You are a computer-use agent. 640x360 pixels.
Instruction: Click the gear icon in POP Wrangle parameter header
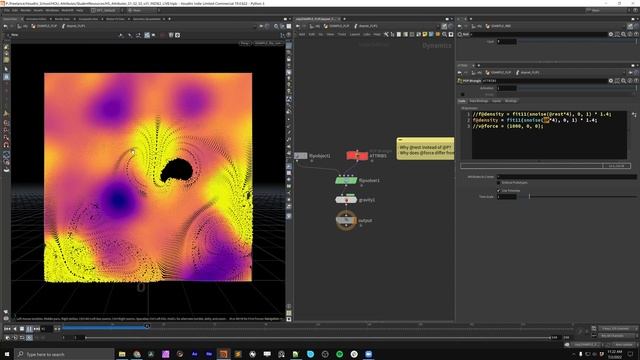point(611,81)
